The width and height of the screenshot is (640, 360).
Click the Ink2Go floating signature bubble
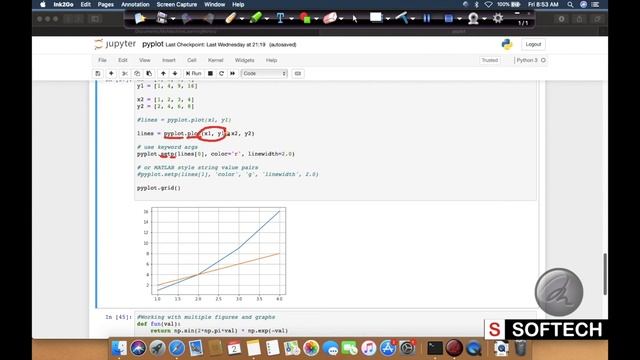tap(559, 292)
